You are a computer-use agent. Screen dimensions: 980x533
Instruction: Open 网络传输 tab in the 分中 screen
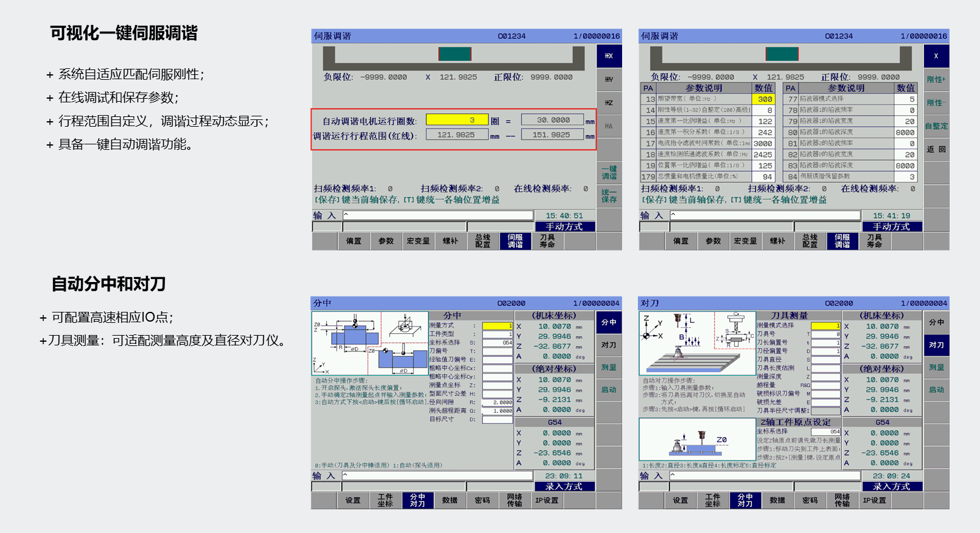pyautogui.click(x=514, y=500)
